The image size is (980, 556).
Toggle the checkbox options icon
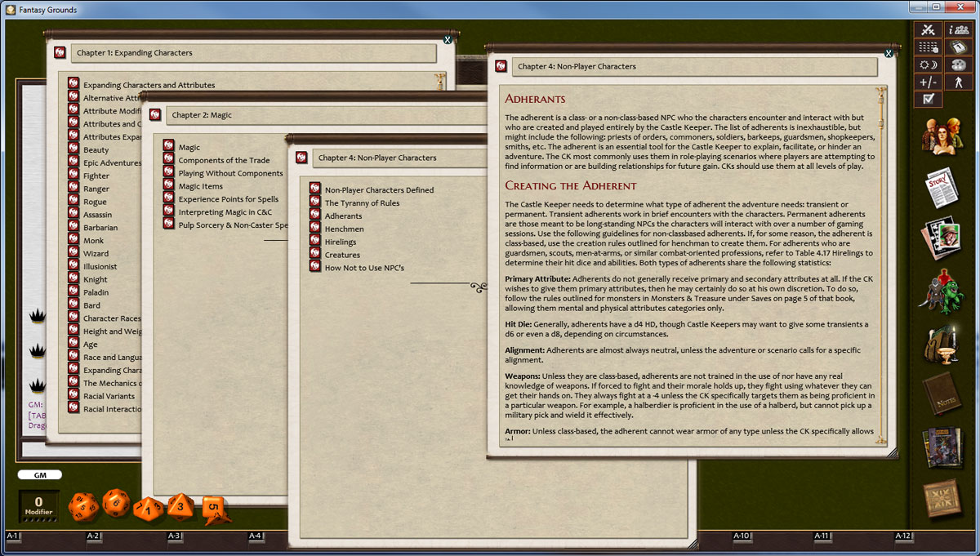(929, 98)
